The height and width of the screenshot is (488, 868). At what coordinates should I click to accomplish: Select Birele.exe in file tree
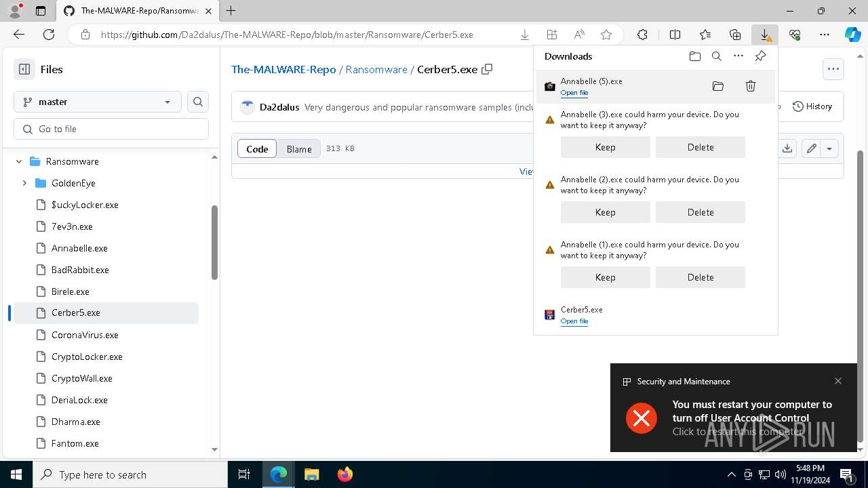(71, 291)
